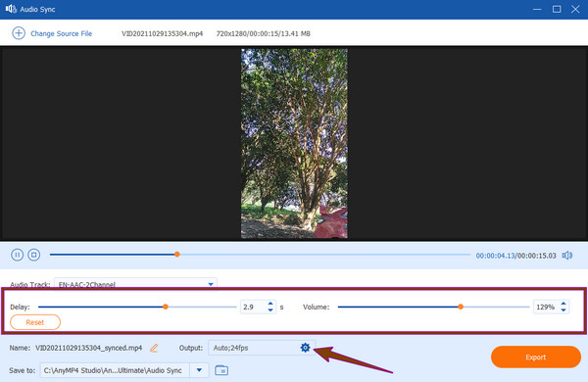Click the Audio Sync title bar icon
The image size is (588, 382).
11,9
